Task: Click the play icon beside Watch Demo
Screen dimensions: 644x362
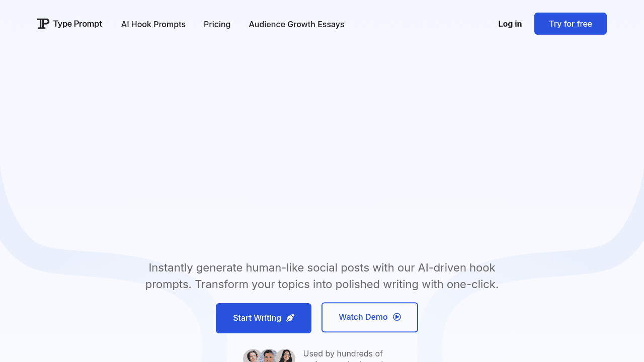Action: tap(397, 317)
